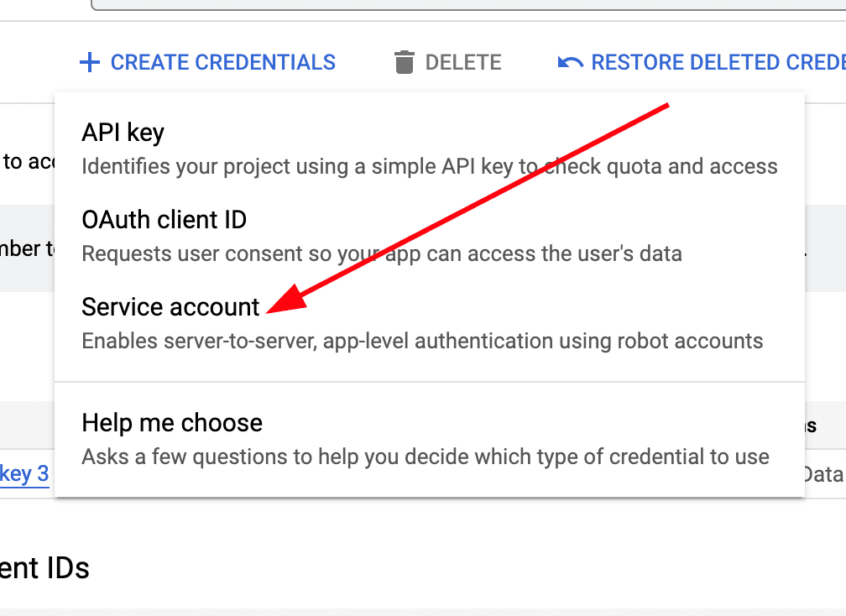This screenshot has height=616, width=846.
Task: Click the restore undo-arrow icon
Action: pyautogui.click(x=571, y=63)
